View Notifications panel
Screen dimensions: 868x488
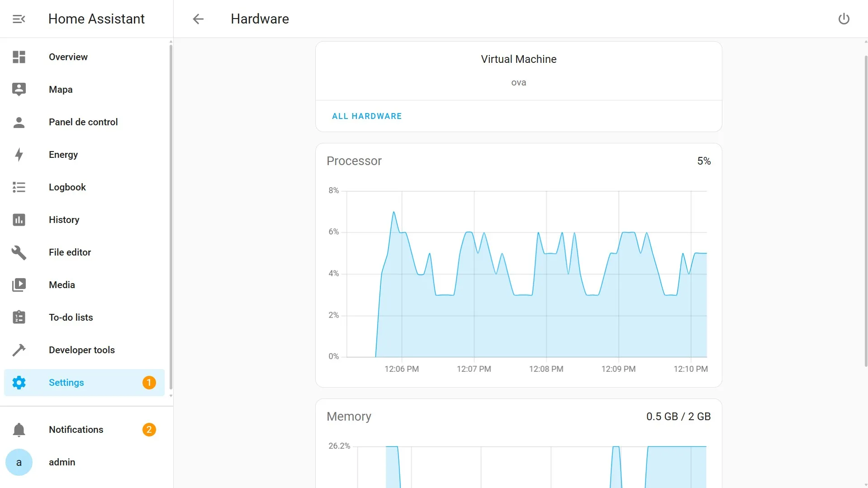pyautogui.click(x=84, y=430)
